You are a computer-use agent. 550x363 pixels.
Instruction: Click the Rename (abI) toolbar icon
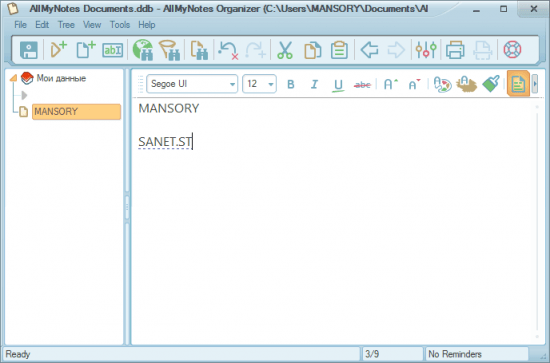113,50
